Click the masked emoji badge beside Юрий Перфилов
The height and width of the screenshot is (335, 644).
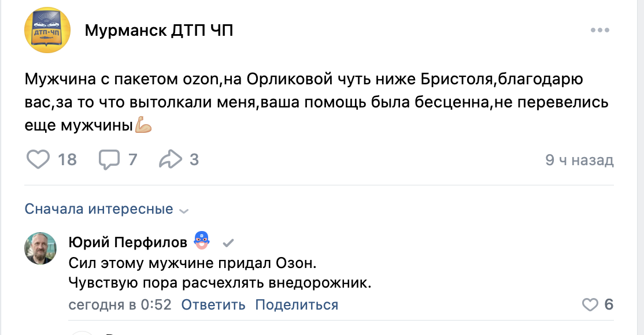click(202, 240)
